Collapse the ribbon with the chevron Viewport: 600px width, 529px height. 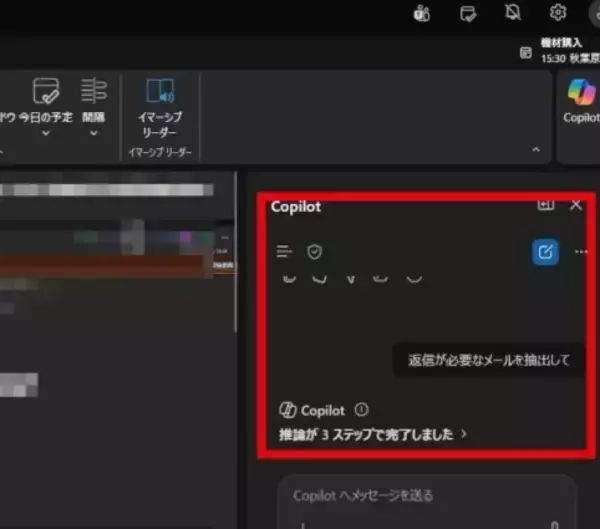coord(536,150)
